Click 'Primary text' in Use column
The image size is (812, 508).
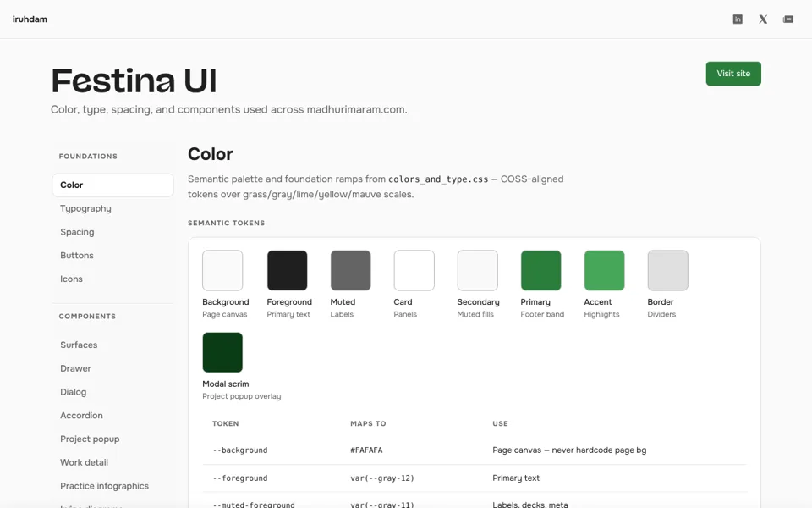pos(516,478)
